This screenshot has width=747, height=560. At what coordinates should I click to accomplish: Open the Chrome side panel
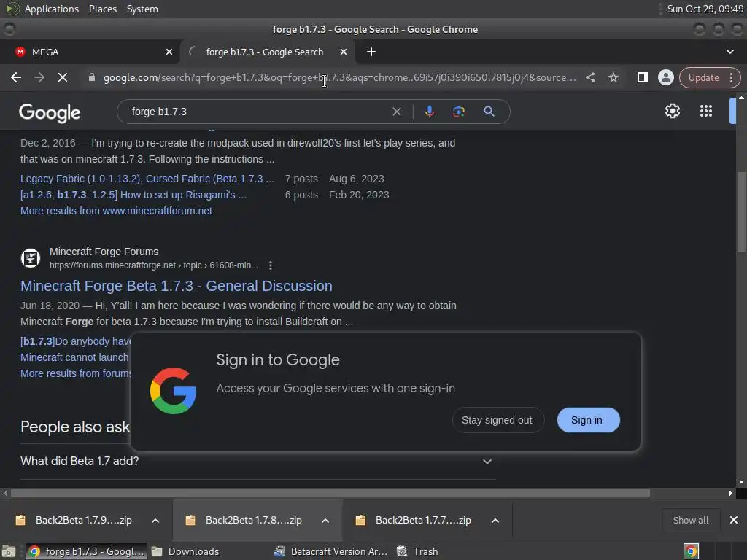click(642, 77)
